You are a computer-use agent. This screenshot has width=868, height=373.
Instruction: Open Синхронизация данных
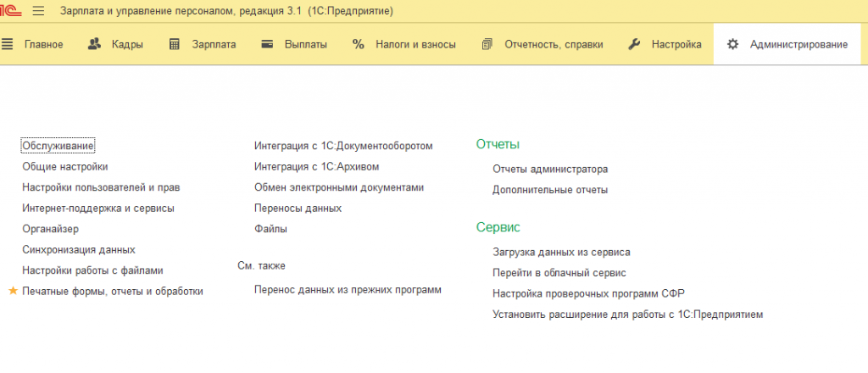point(79,250)
